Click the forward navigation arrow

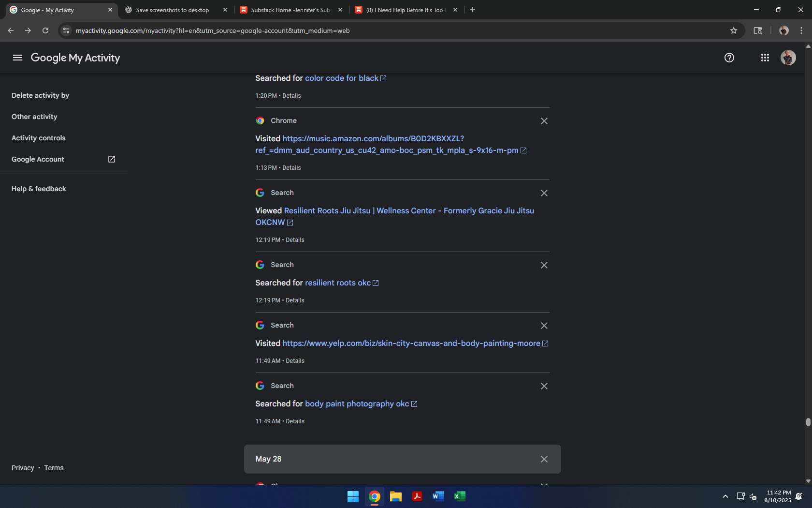28,30
